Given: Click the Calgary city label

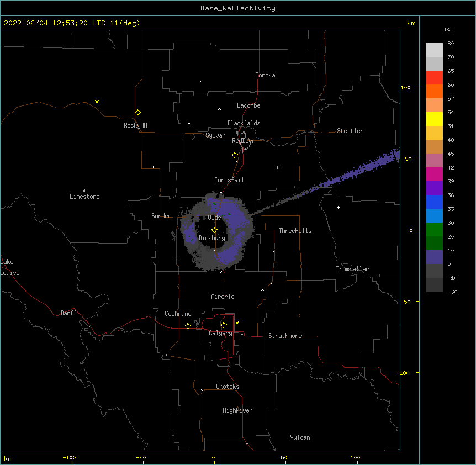Looking at the screenshot, I should (221, 333).
